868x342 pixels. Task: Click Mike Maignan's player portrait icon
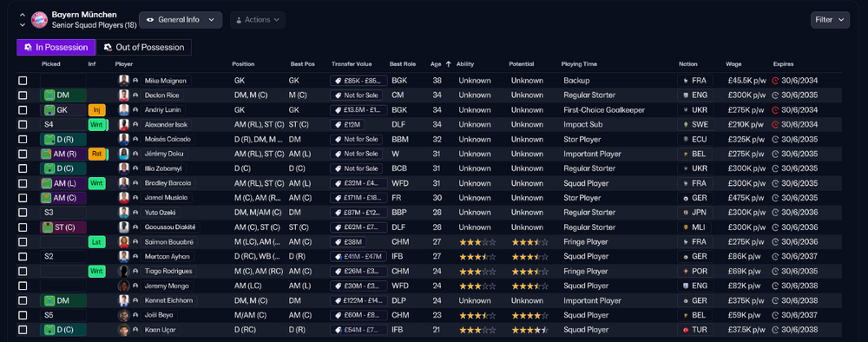click(x=124, y=81)
